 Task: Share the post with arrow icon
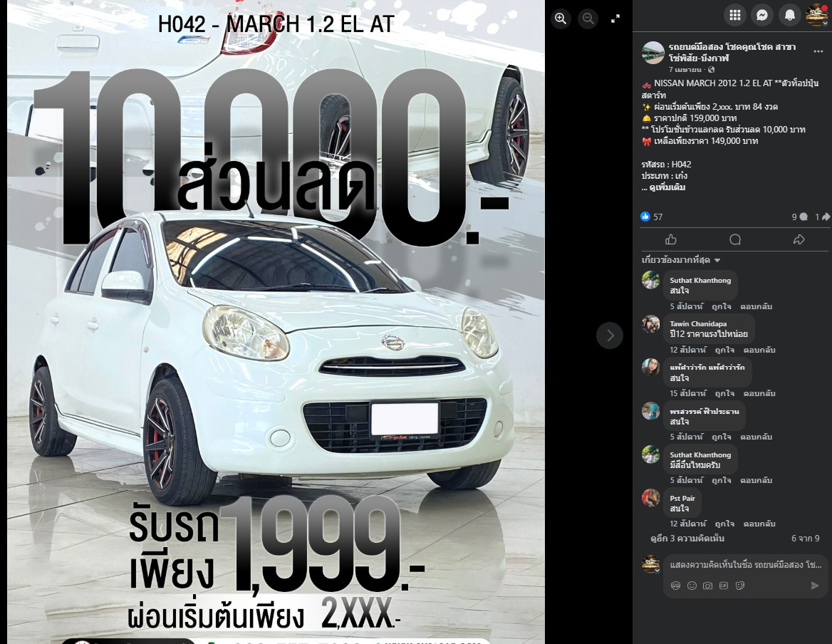[x=799, y=240]
